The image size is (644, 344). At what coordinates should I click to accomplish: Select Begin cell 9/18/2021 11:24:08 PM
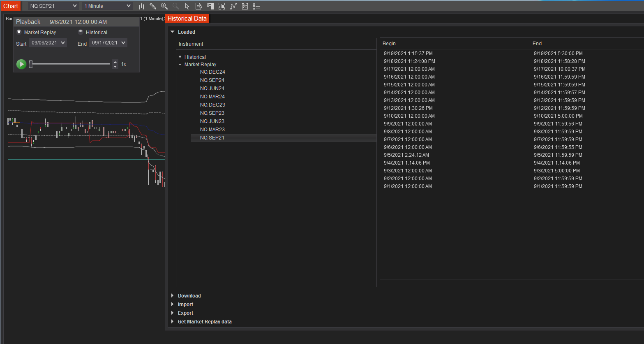(x=409, y=61)
